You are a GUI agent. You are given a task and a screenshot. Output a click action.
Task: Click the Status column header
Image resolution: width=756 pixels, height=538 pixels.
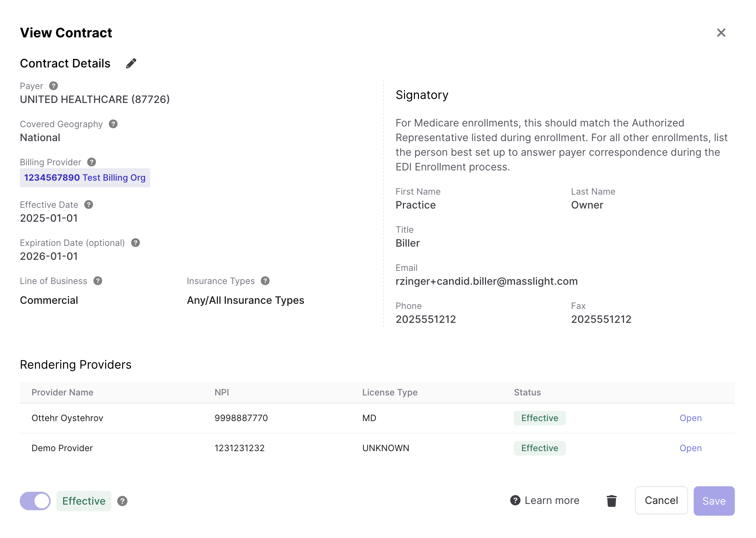click(x=527, y=393)
